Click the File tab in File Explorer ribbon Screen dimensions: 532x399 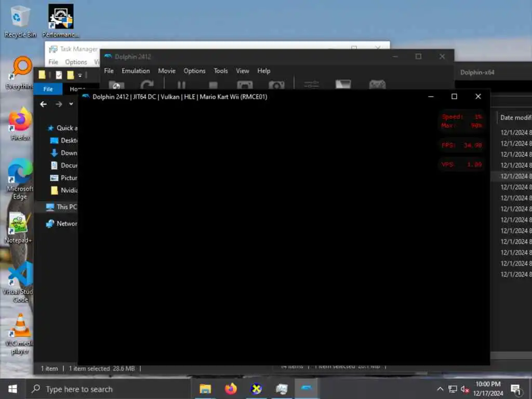[x=48, y=89]
